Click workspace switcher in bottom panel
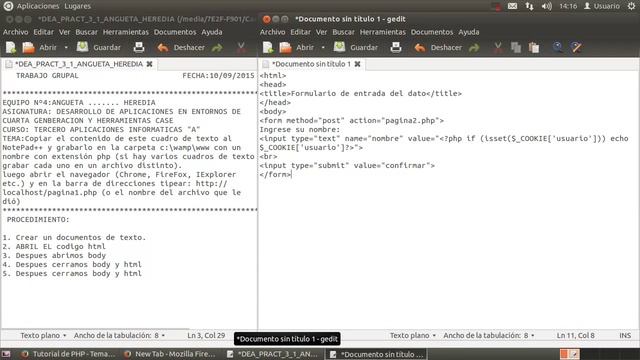Viewport: 640px width, 360px height. (x=569, y=354)
